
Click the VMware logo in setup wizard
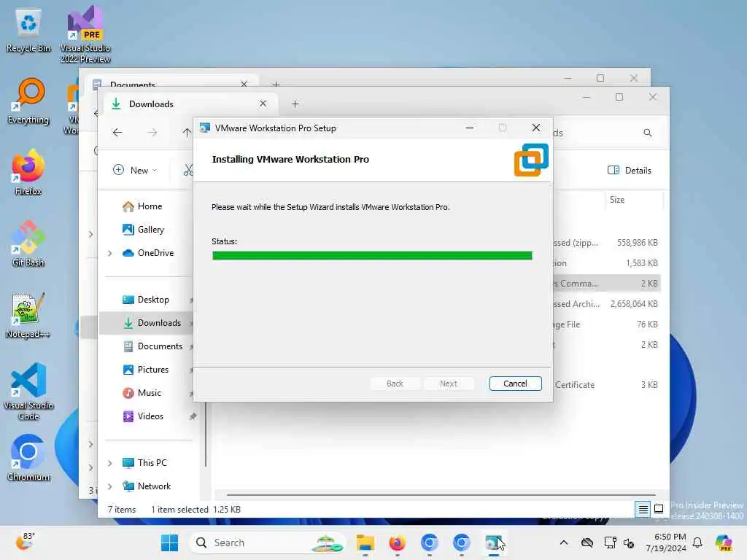pos(531,160)
